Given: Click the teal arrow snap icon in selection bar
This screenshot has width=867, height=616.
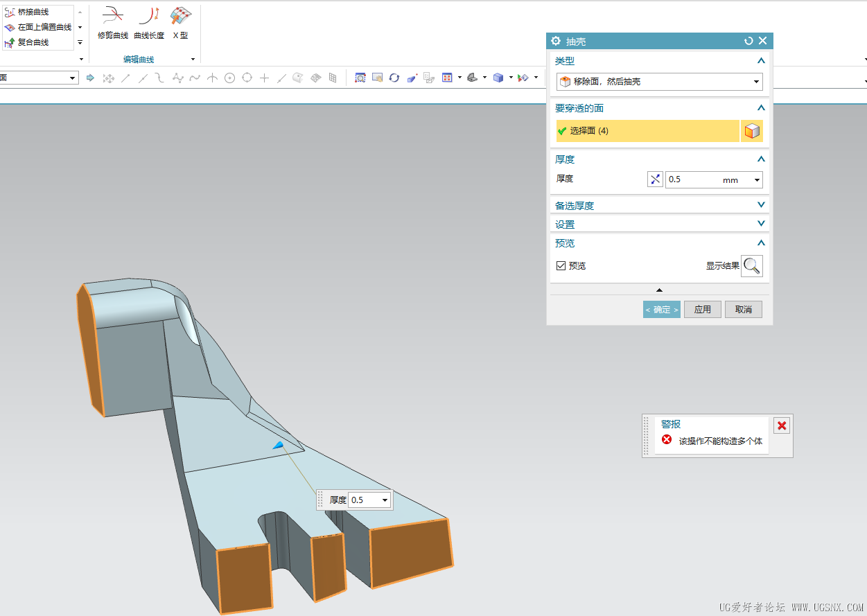Looking at the screenshot, I should [90, 78].
